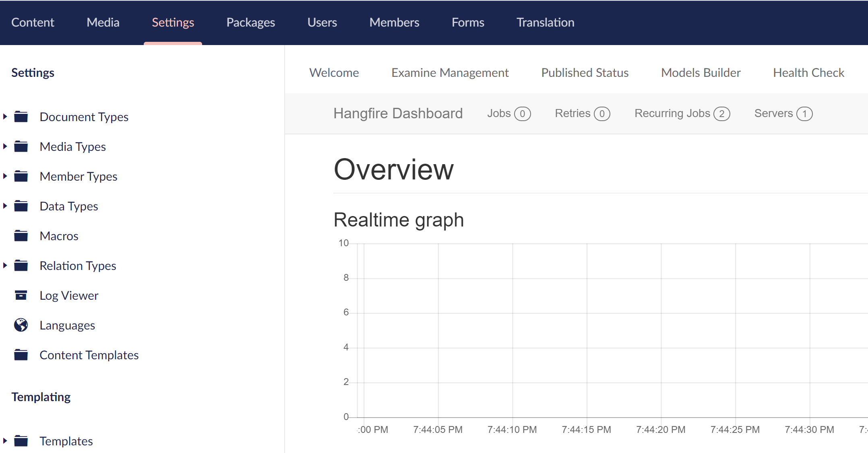Select the Data Types folder icon
This screenshot has height=453, width=868.
click(21, 206)
